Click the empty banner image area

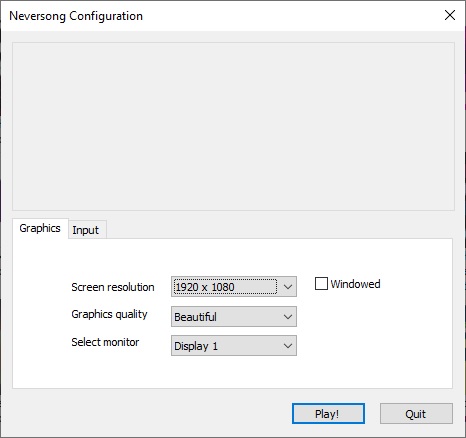click(233, 126)
